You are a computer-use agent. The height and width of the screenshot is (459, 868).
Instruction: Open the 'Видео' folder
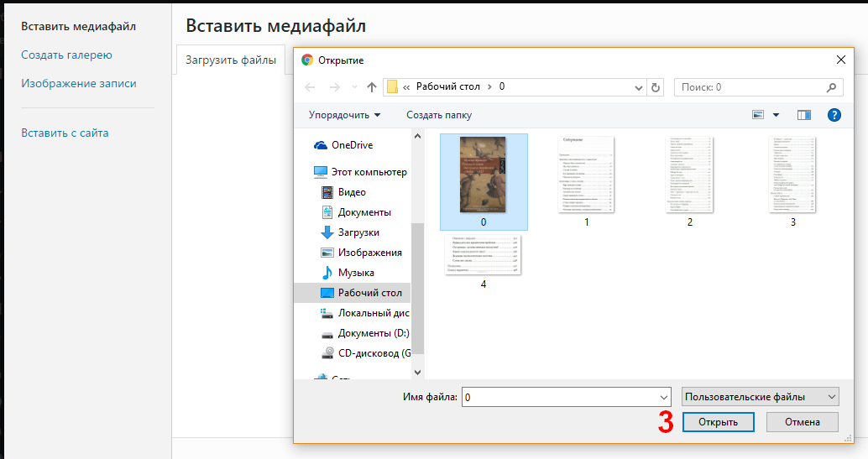352,192
